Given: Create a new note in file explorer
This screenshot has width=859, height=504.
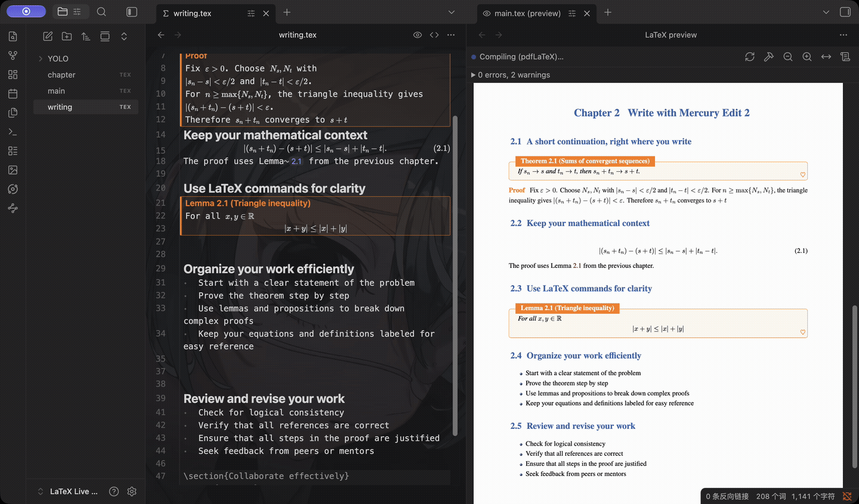Looking at the screenshot, I should pyautogui.click(x=48, y=36).
